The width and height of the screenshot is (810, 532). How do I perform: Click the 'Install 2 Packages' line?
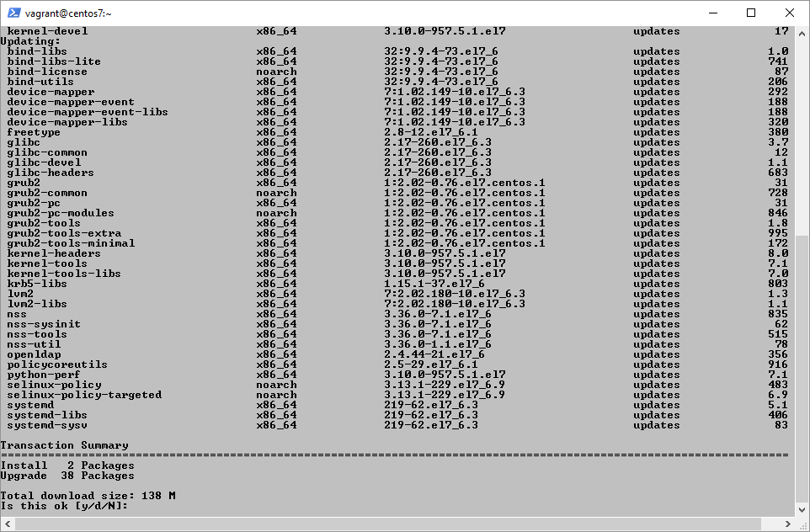pos(67,465)
